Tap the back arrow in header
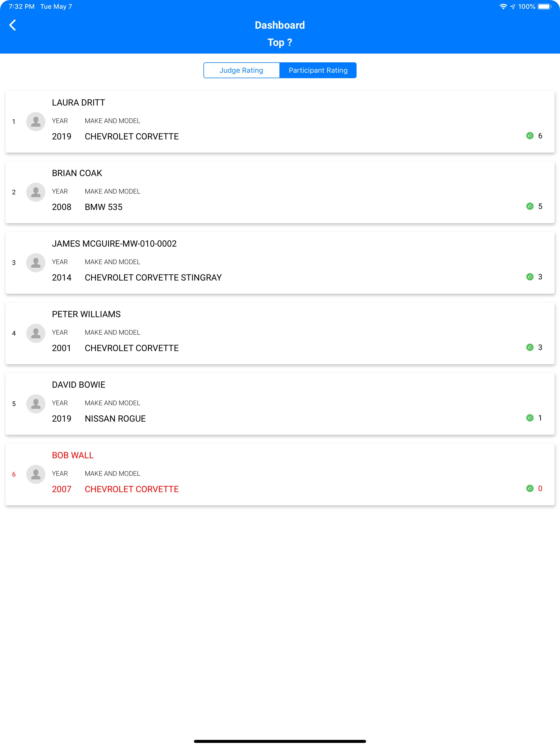This screenshot has width=560, height=747. (13, 25)
